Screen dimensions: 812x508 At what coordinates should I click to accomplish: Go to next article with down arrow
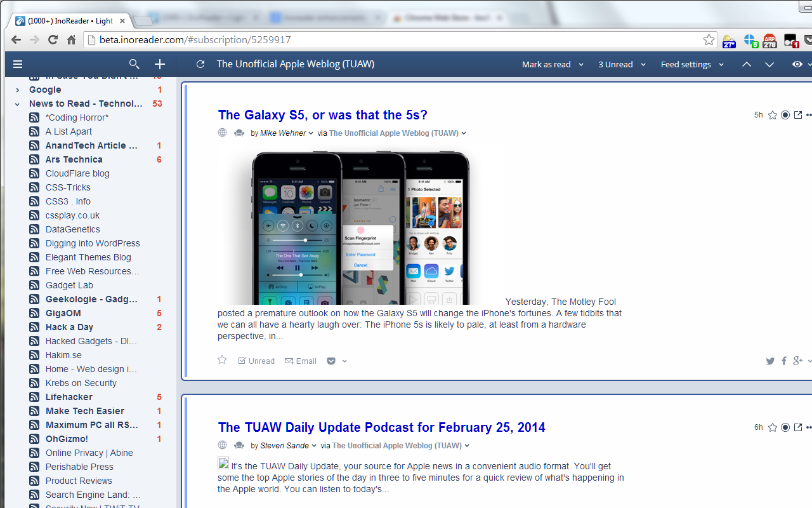point(769,64)
